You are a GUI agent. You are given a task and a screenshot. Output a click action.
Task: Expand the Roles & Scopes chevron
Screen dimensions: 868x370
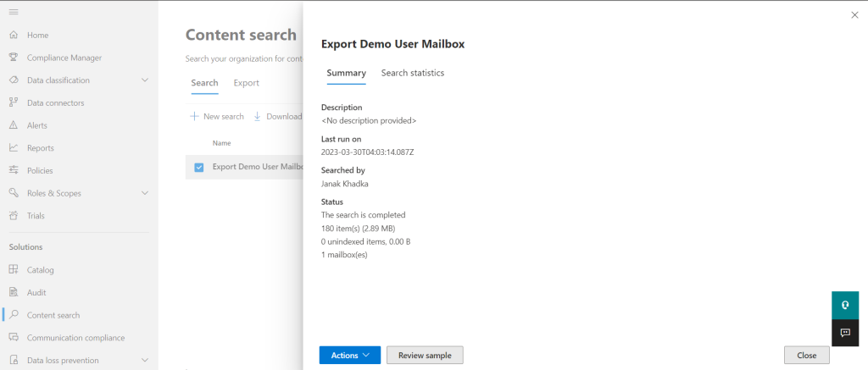coord(145,194)
